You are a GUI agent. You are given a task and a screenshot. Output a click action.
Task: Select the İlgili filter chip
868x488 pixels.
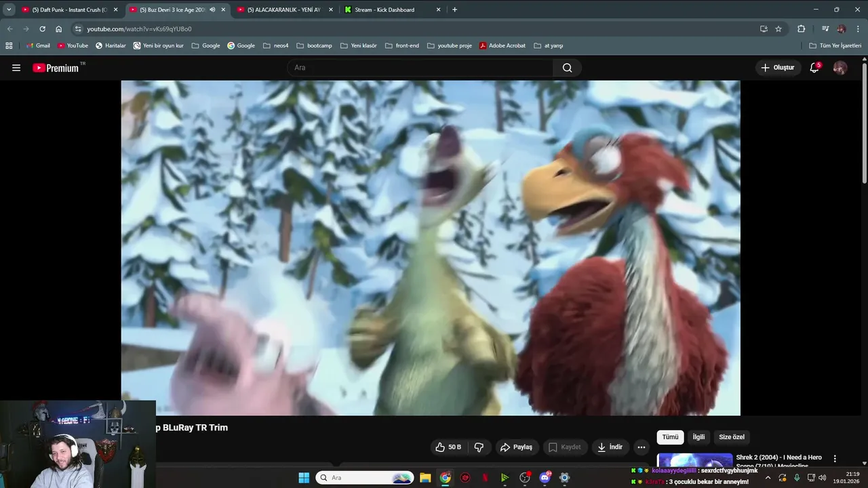[x=698, y=437]
